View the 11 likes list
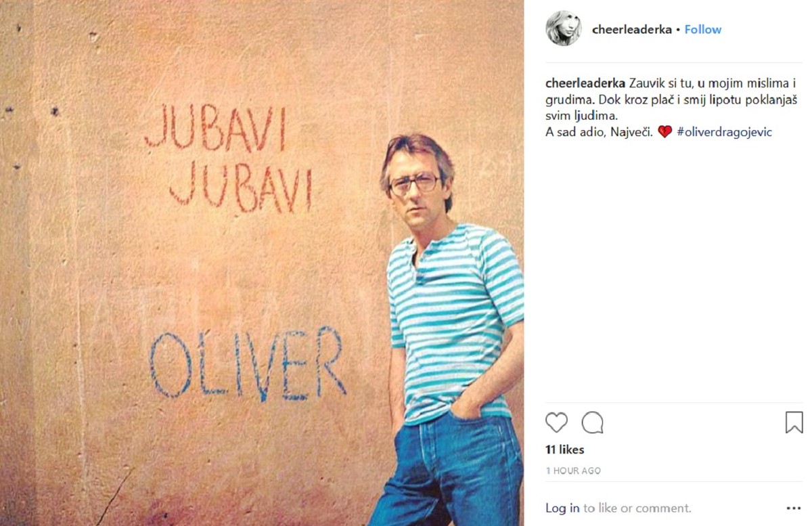 tap(564, 450)
